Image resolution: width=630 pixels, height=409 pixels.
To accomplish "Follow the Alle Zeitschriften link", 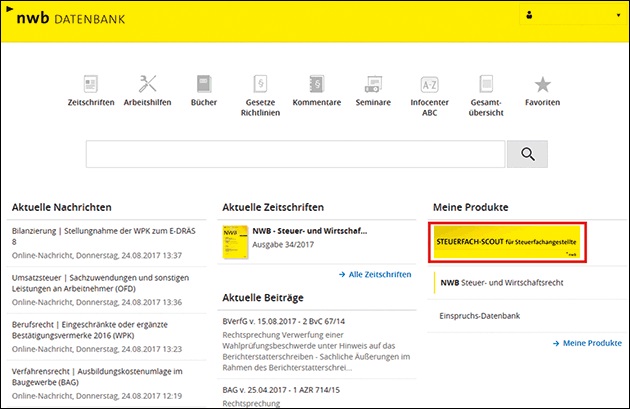I will [374, 273].
